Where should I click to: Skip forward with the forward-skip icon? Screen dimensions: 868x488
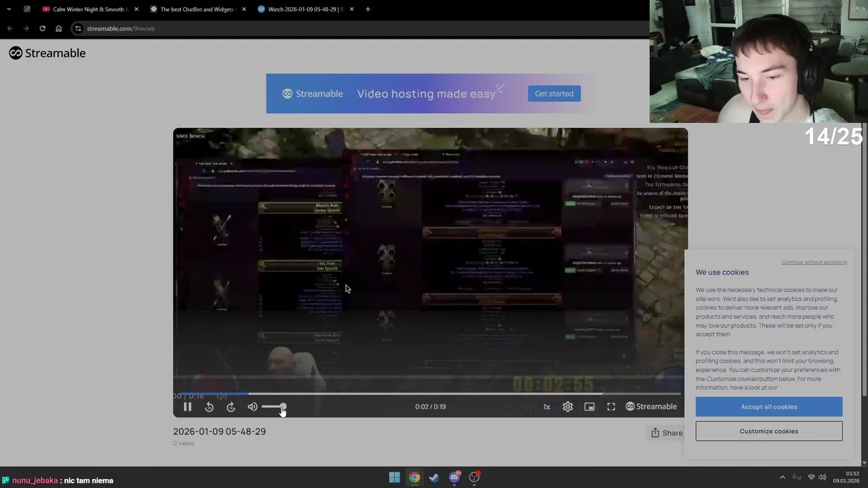click(231, 407)
